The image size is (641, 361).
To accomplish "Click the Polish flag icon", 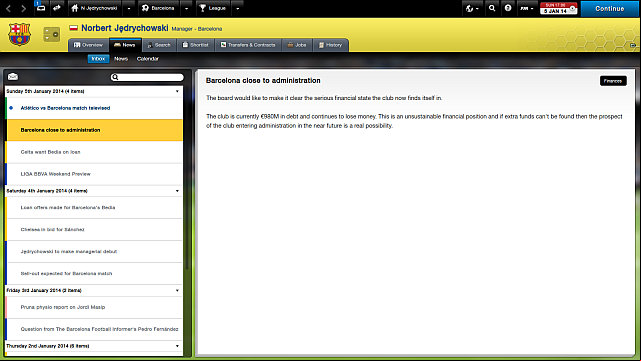I will (74, 28).
